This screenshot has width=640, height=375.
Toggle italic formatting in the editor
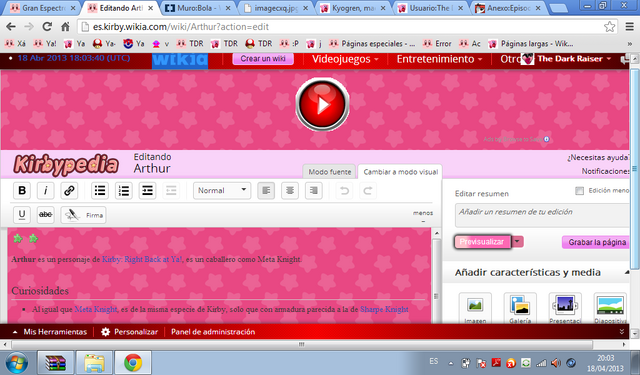tap(45, 191)
